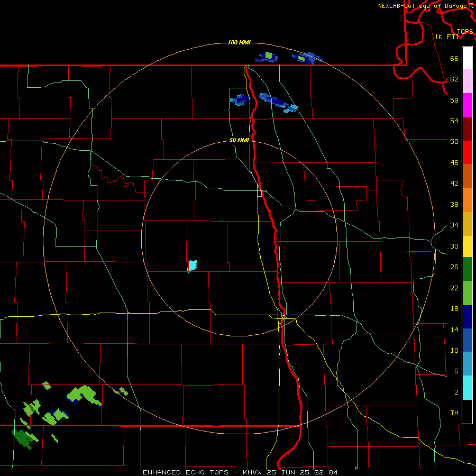The image size is (476, 476).
Task: Click the bright yellow legend swatch
Action: tap(467, 246)
